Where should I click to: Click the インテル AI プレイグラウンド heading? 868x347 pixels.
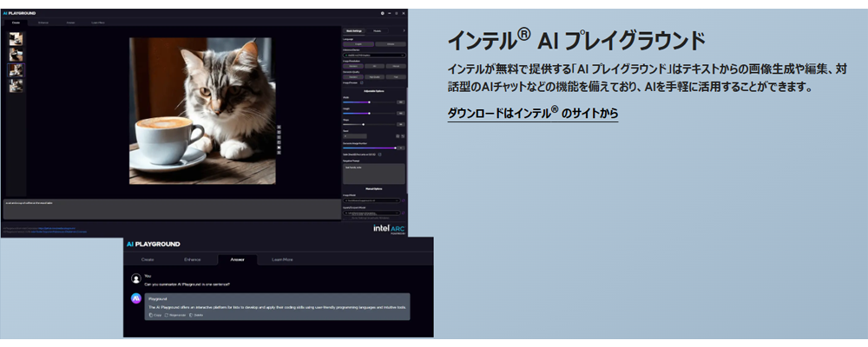pos(575,41)
